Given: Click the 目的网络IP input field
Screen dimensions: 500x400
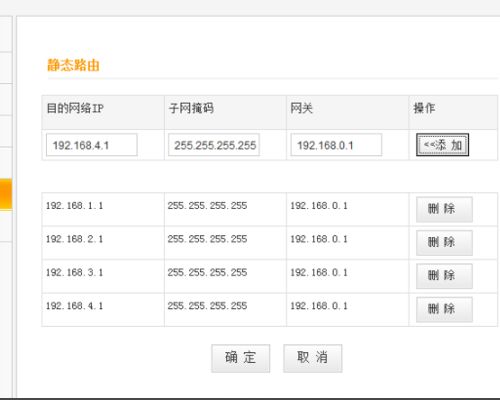Looking at the screenshot, I should [92, 145].
